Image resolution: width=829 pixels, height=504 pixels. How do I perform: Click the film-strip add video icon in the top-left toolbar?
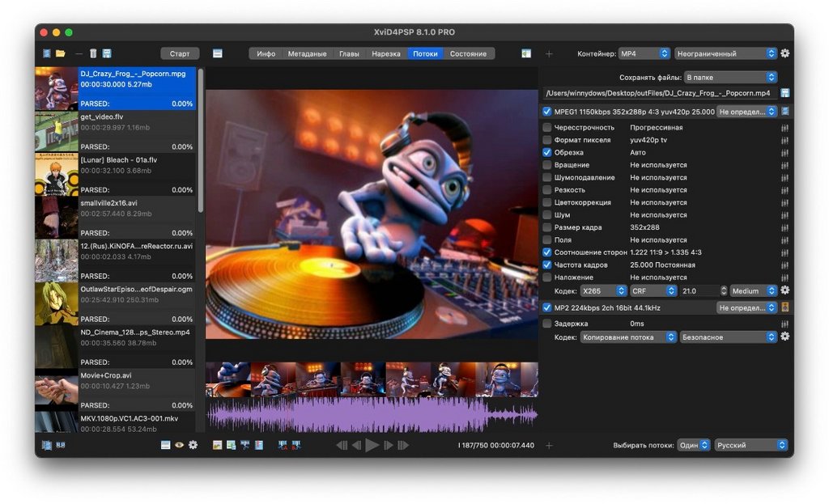click(x=47, y=53)
